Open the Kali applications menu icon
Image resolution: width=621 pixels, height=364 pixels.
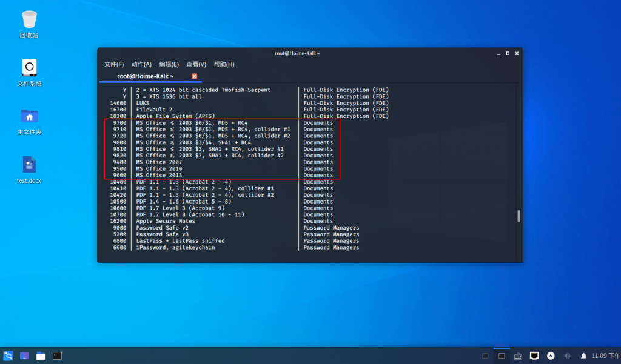click(8, 356)
